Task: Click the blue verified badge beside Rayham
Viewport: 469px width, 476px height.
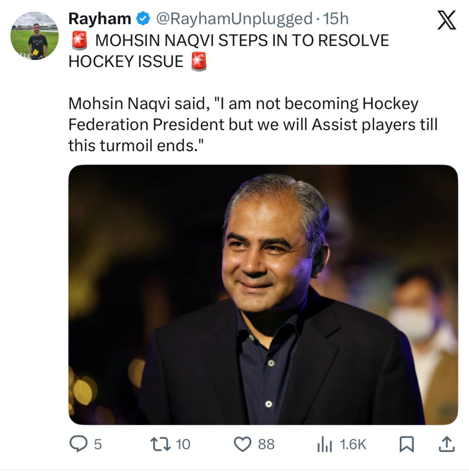Action: coord(143,19)
